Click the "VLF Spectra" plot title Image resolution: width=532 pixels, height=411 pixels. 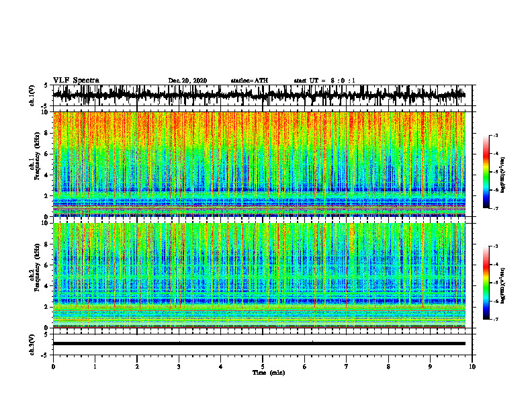coord(76,81)
